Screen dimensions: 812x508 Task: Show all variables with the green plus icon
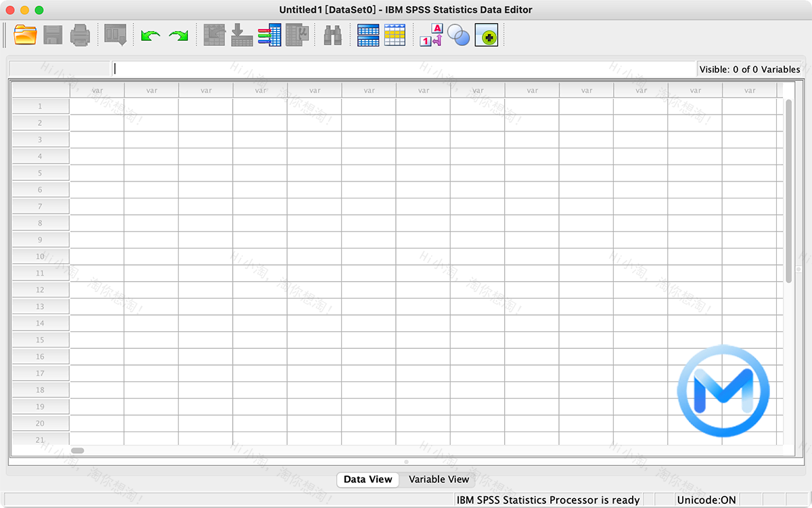coord(487,35)
